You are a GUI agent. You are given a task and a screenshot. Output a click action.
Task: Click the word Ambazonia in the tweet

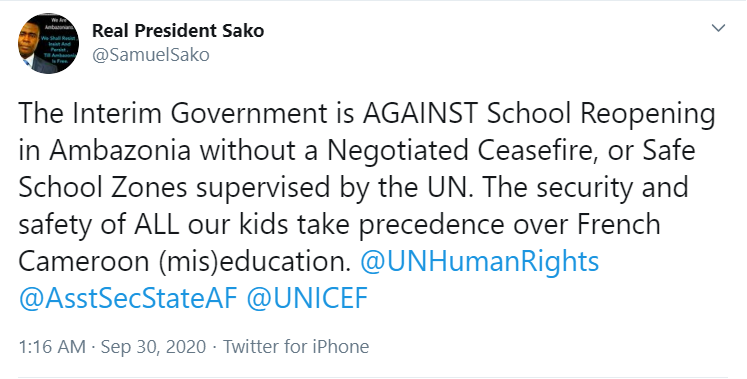tap(121, 150)
